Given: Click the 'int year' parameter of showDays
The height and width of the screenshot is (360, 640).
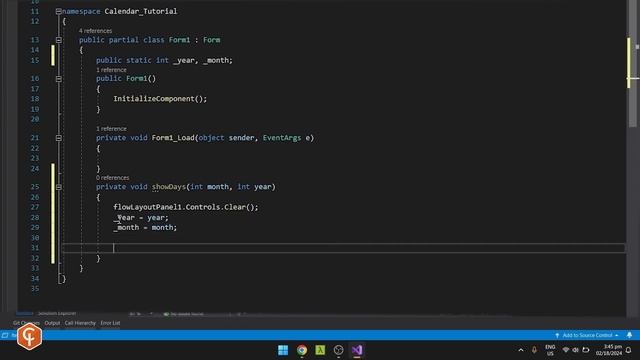Looking at the screenshot, I should click(x=254, y=187).
